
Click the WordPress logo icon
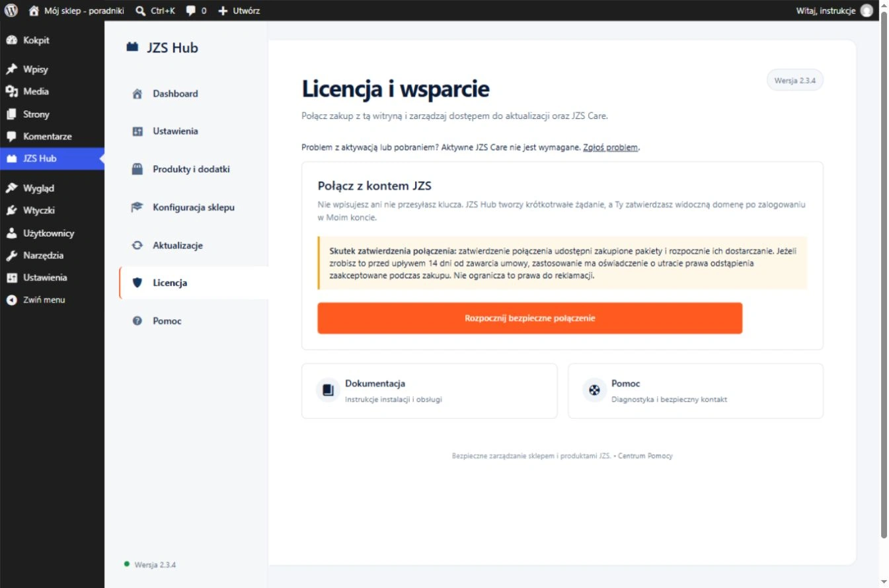click(11, 11)
